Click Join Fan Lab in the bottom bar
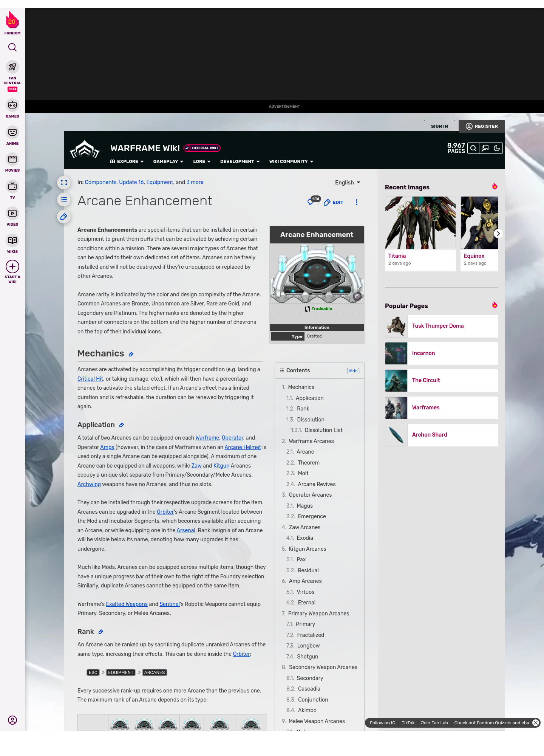This screenshot has width=544, height=756. click(434, 723)
